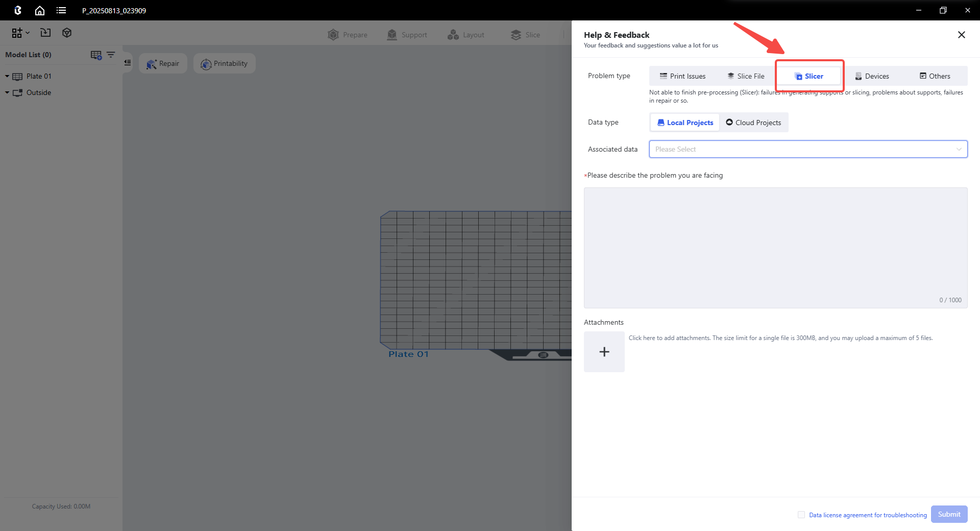Open the list menu icon in title bar

tap(61, 10)
